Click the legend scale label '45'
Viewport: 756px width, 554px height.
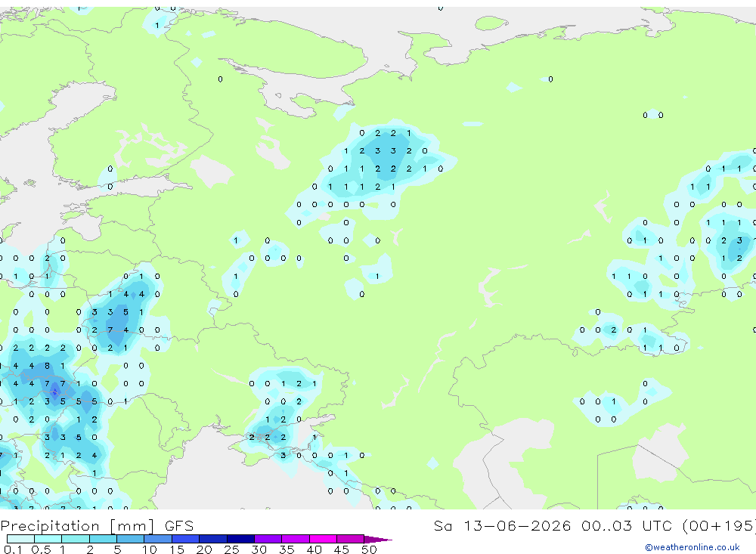(342, 549)
